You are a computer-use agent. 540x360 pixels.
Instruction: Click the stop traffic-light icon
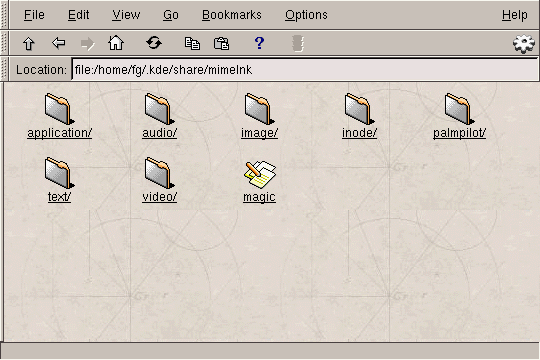[298, 43]
